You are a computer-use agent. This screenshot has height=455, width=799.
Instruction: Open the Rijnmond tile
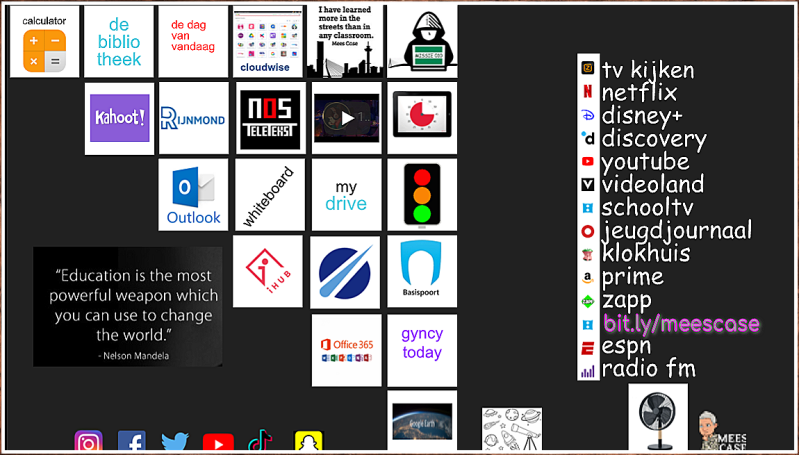194,118
